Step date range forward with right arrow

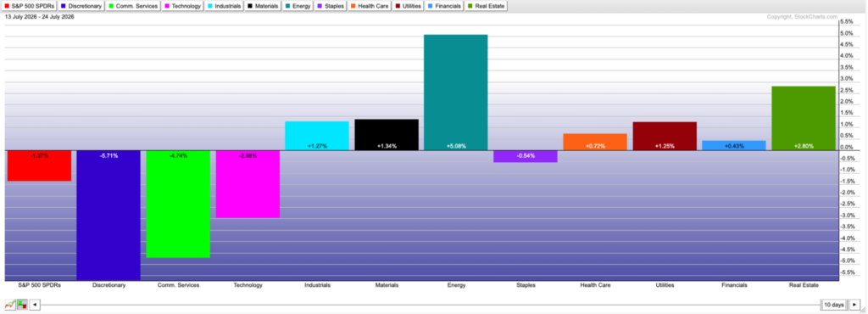[x=854, y=305]
